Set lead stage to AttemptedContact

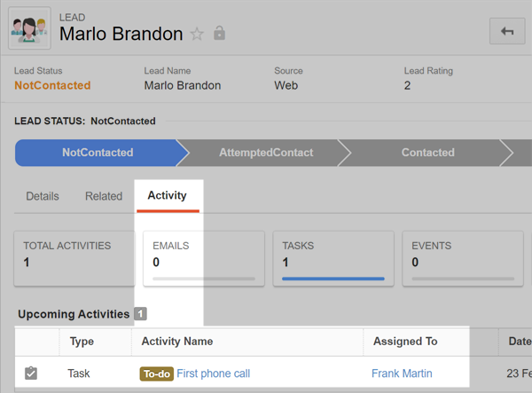(266, 153)
